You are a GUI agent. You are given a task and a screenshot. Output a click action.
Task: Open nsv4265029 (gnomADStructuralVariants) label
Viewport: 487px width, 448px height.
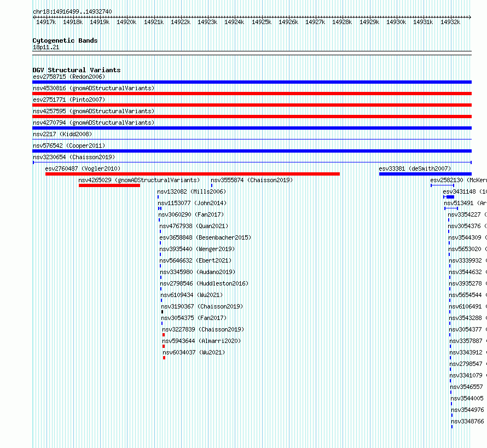(x=139, y=180)
